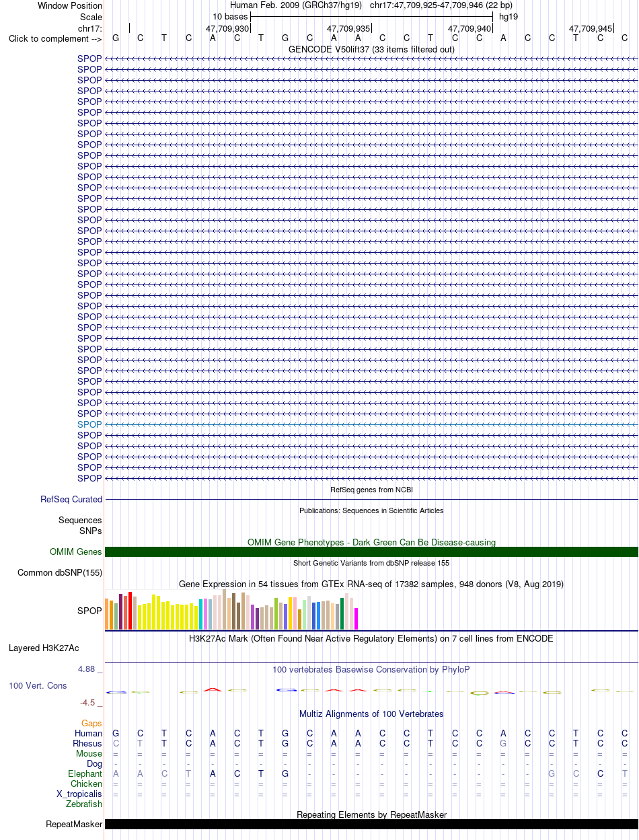
Task: Open the GTEx Gene Expression track title
Action: point(371,584)
